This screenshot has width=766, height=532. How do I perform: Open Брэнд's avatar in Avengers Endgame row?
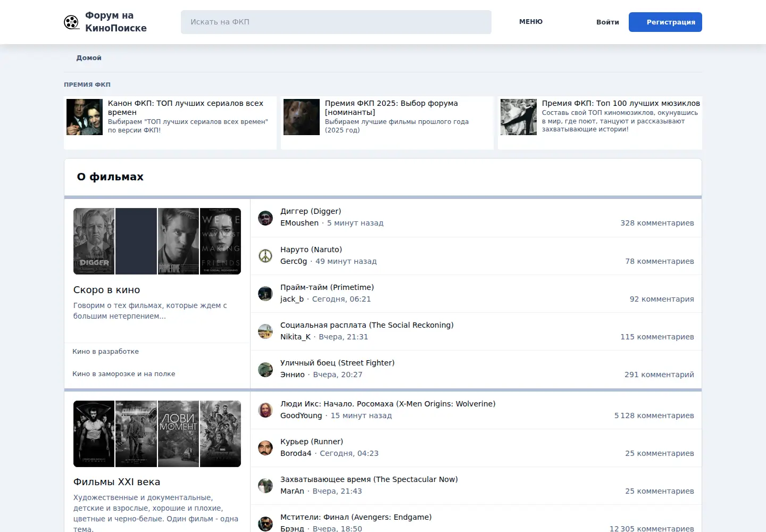pyautogui.click(x=265, y=523)
